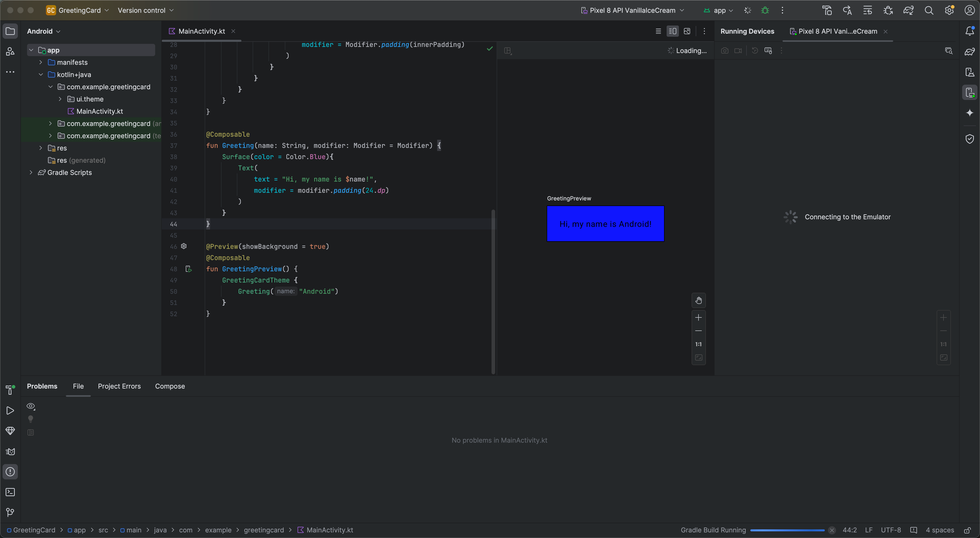Click UTF-8 encoding in status bar

(891, 530)
